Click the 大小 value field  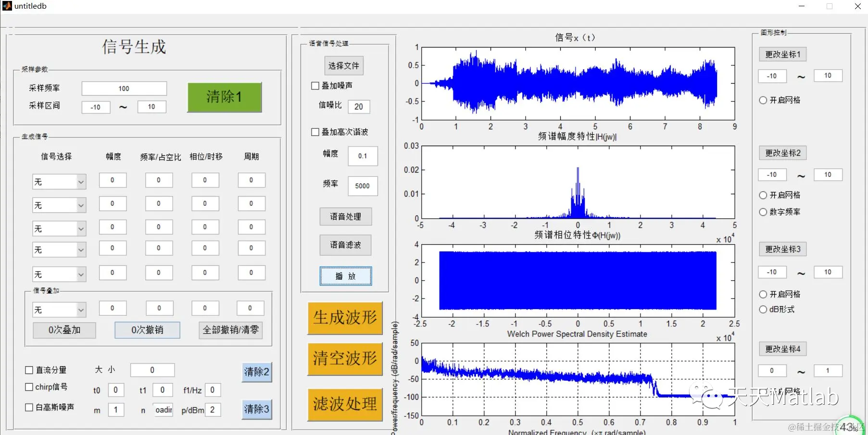152,370
